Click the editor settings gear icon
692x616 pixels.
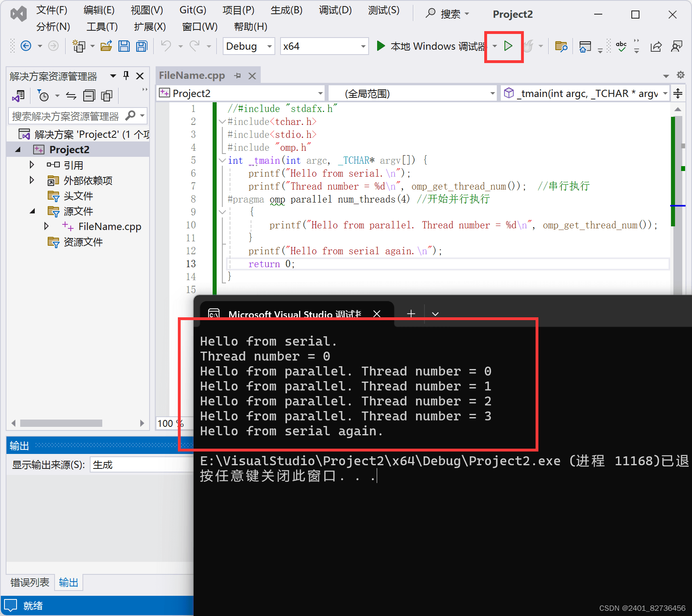coord(681,75)
